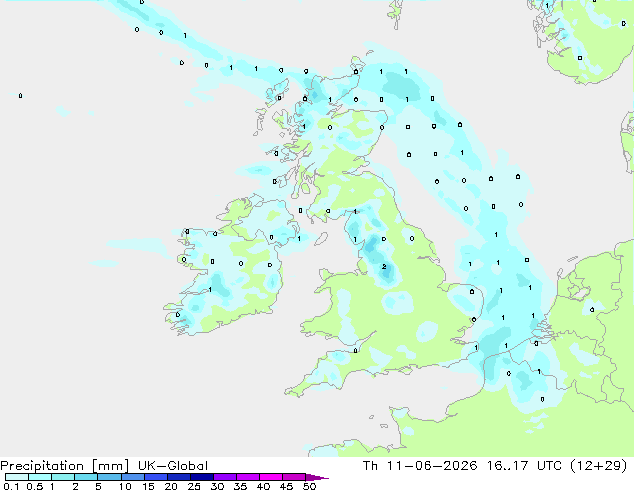Click the '2' precipitation value on the map

coord(384,266)
